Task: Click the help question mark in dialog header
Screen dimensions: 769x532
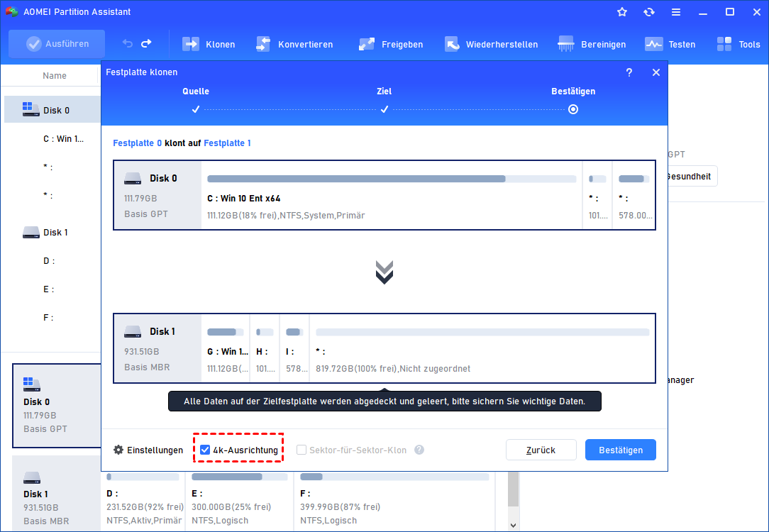Action: [x=629, y=72]
